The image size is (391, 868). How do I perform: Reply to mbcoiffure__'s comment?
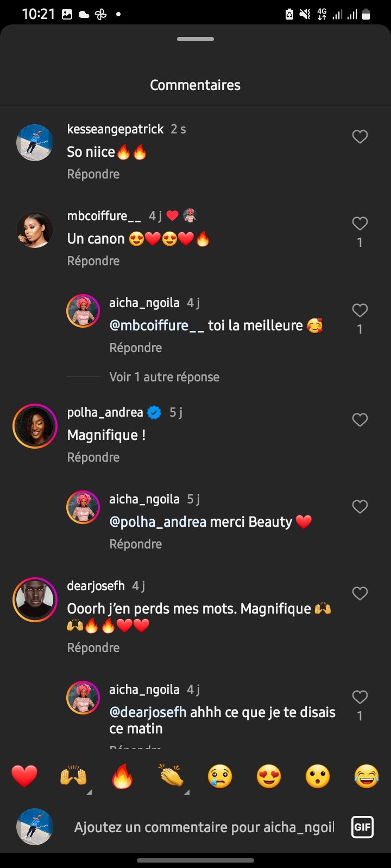click(93, 261)
